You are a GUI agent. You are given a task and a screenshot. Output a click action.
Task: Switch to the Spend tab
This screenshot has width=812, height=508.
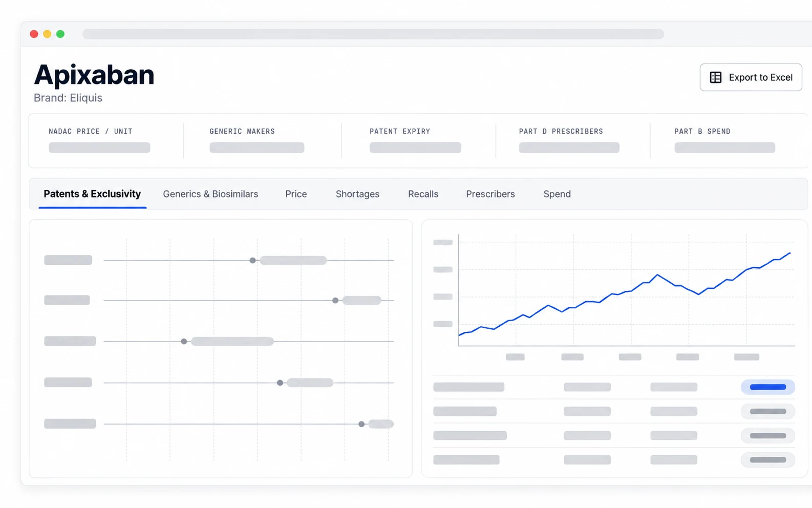tap(557, 194)
